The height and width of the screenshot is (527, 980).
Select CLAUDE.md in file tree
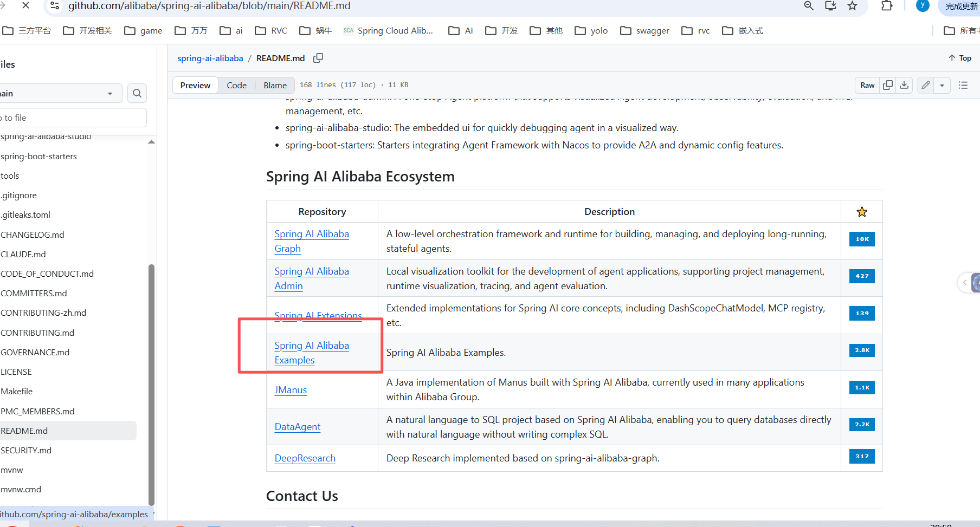[23, 254]
